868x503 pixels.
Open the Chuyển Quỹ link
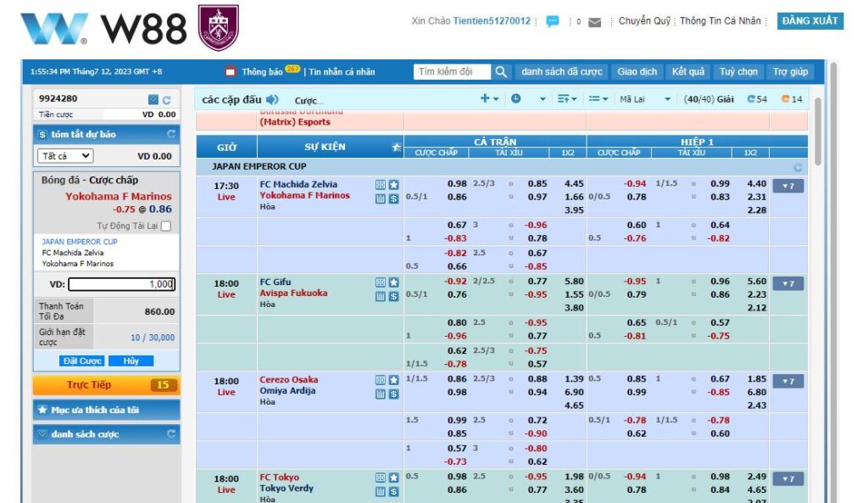[644, 21]
